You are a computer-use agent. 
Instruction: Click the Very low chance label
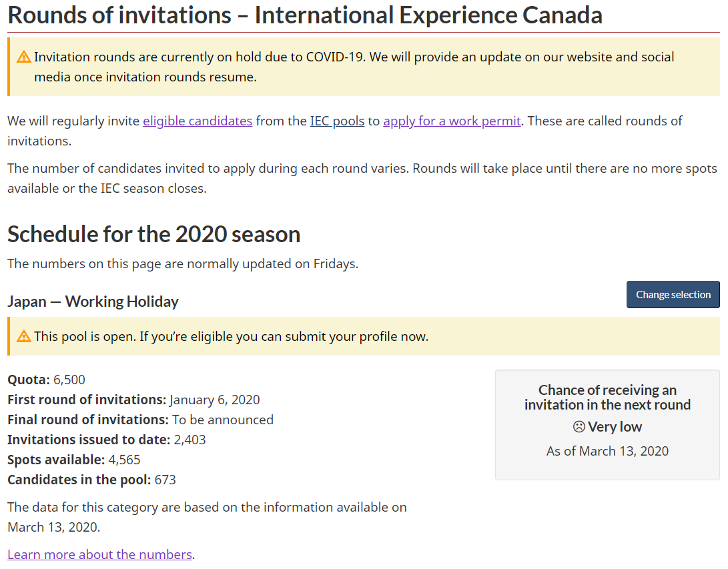pyautogui.click(x=615, y=426)
